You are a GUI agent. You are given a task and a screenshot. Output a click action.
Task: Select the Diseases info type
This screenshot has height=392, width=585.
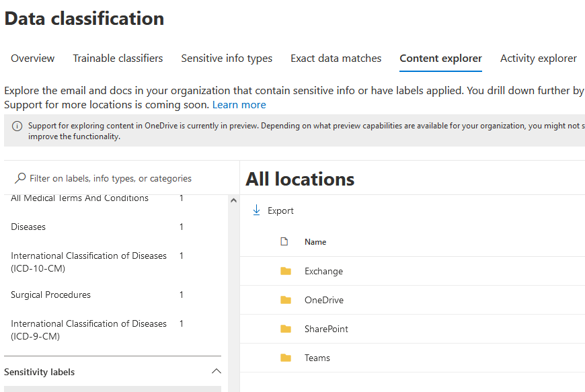click(28, 227)
